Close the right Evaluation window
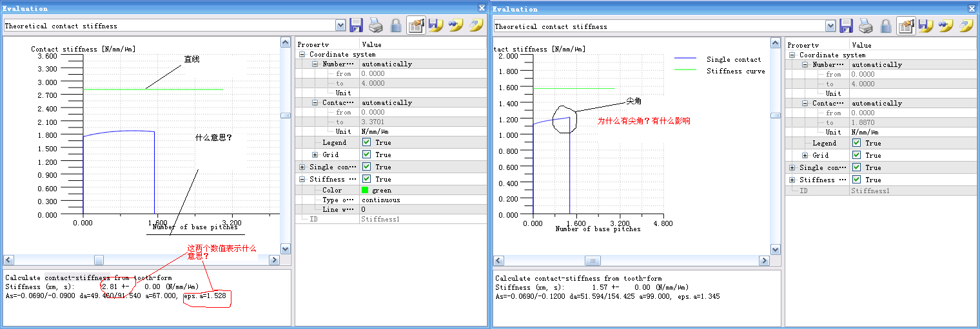The image size is (980, 329). (x=972, y=8)
